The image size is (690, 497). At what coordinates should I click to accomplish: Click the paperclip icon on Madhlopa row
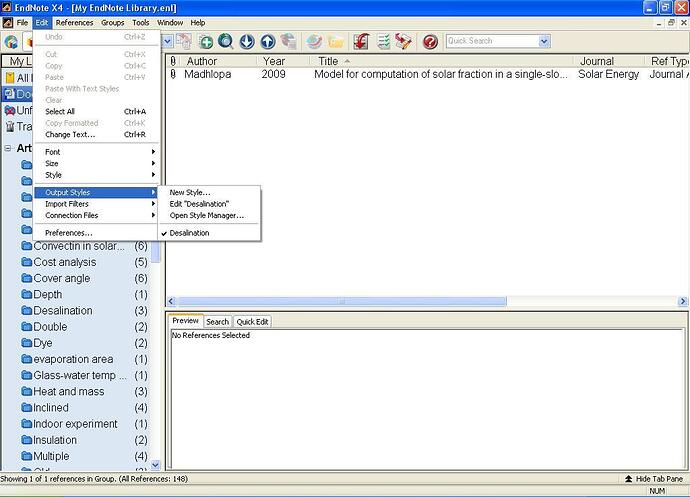[x=173, y=74]
